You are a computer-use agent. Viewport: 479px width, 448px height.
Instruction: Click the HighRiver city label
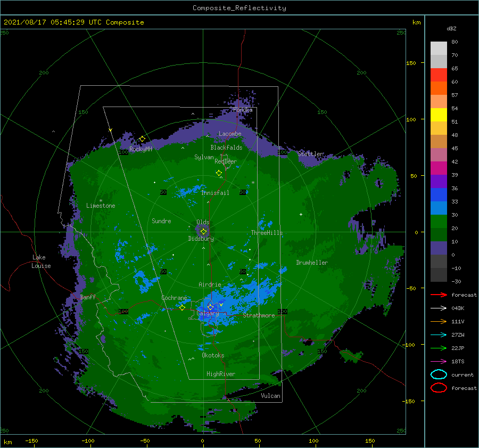[x=221, y=374]
